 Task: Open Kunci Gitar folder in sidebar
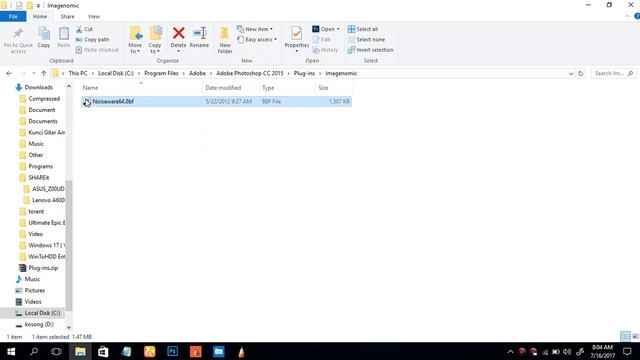tap(47, 133)
